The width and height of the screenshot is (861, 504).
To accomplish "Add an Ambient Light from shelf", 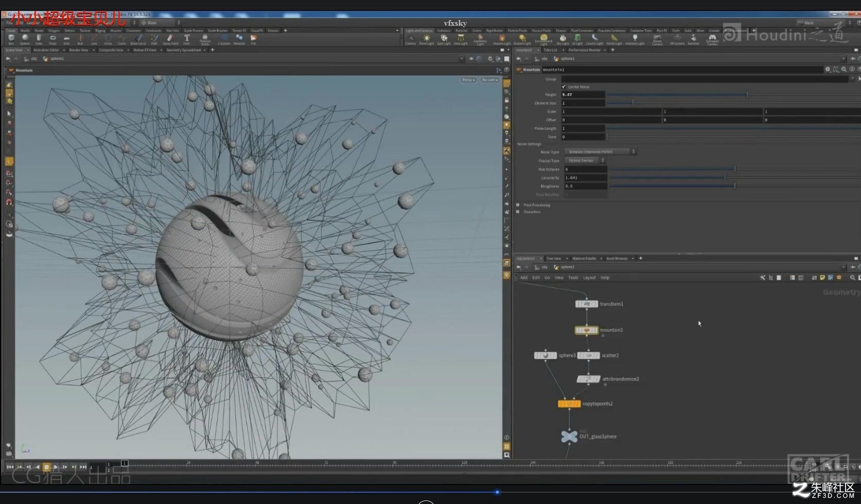I will [635, 40].
